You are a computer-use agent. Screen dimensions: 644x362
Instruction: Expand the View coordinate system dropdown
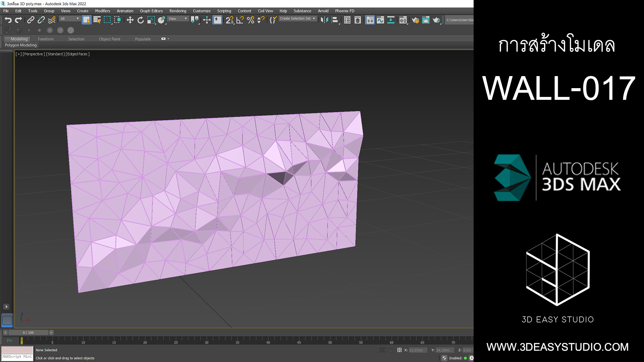[x=178, y=19]
